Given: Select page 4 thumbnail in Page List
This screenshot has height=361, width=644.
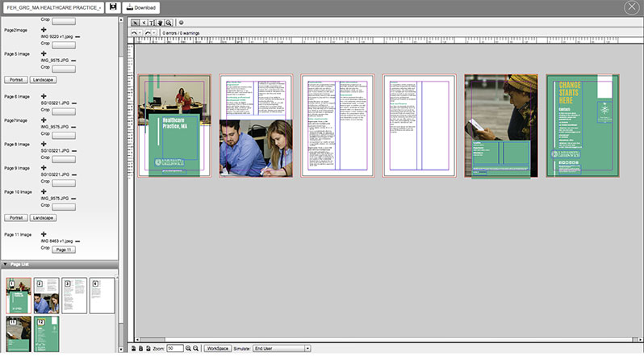Looking at the screenshot, I should 102,296.
